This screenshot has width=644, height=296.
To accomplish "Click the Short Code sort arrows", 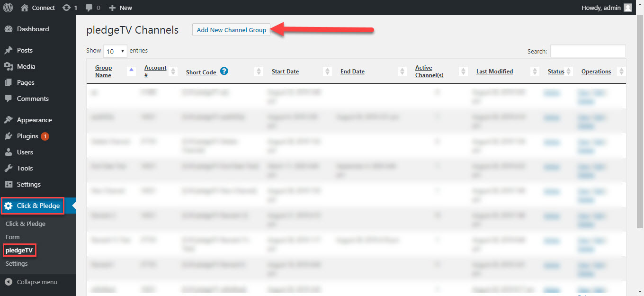I will pos(259,71).
